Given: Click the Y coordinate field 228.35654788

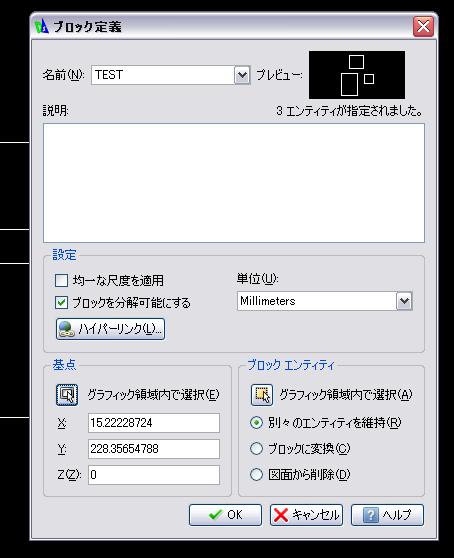Looking at the screenshot, I should click(x=154, y=449).
